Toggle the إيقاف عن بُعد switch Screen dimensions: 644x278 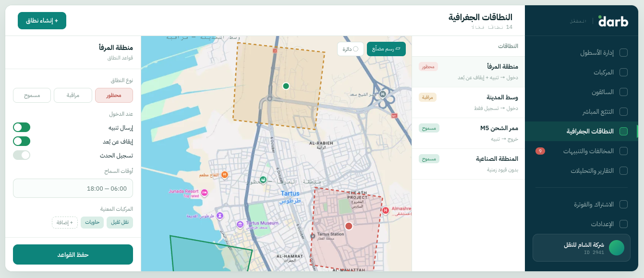[22, 141]
